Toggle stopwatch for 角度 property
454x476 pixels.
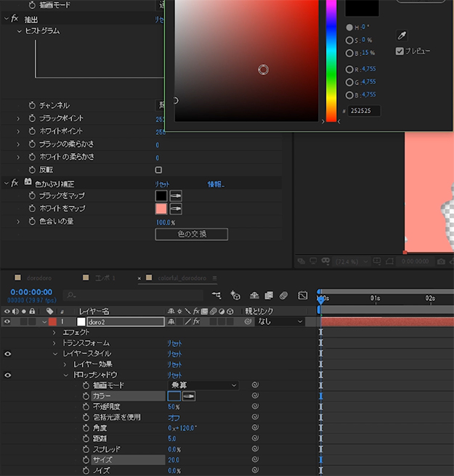coord(85,428)
